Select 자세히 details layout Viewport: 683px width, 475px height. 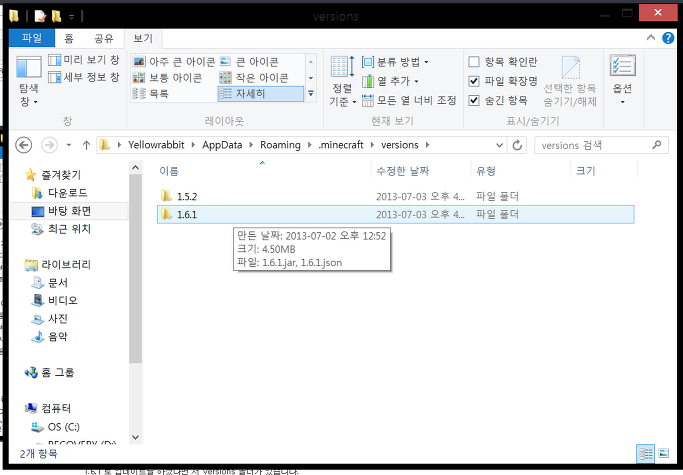pyautogui.click(x=260, y=94)
